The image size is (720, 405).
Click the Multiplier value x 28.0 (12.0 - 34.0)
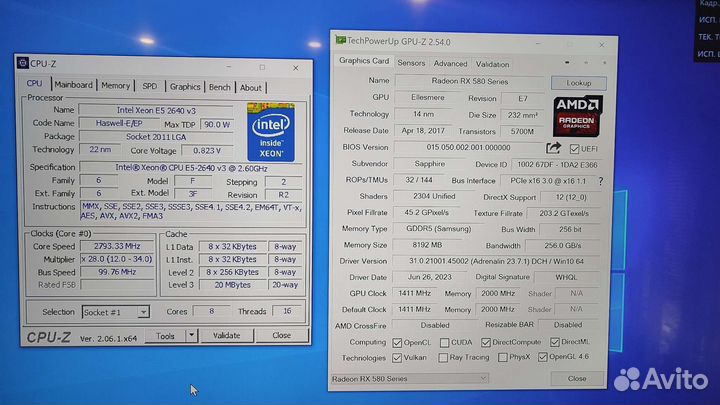[117, 259]
